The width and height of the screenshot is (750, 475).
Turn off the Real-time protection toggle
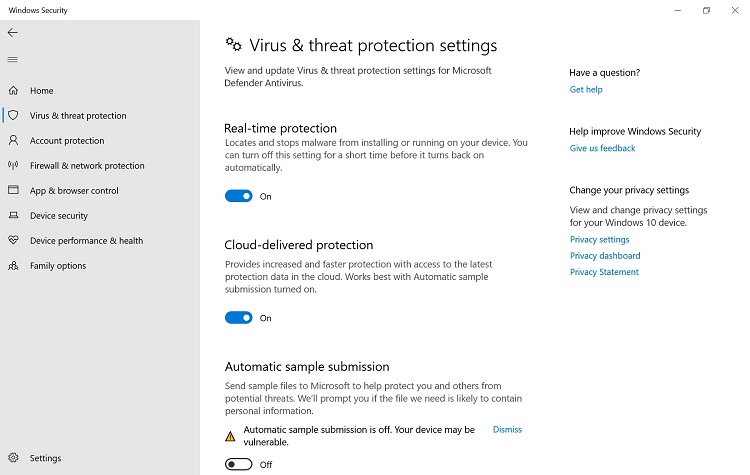[x=239, y=196]
